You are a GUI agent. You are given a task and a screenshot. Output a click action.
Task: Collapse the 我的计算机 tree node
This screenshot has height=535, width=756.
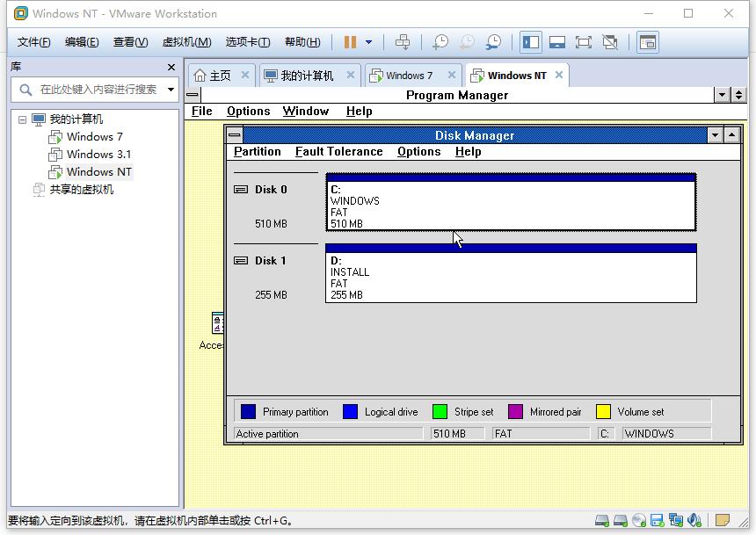pos(22,119)
